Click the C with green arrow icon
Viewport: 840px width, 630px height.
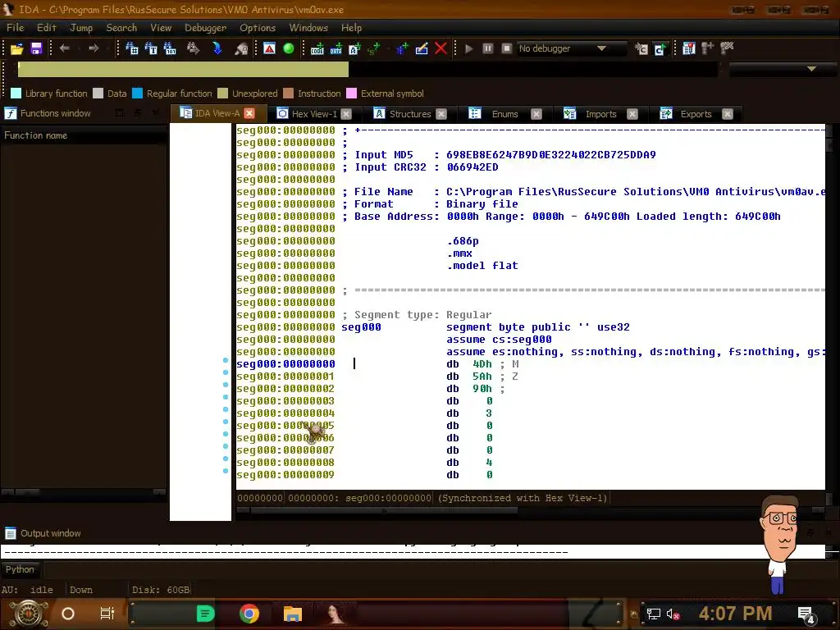pos(660,48)
